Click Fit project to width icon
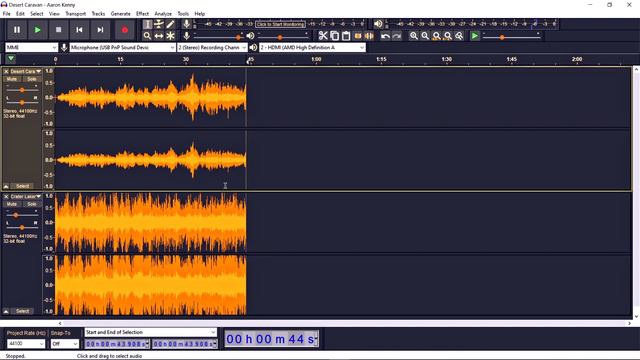This screenshot has height=360, width=640. pyautogui.click(x=448, y=36)
